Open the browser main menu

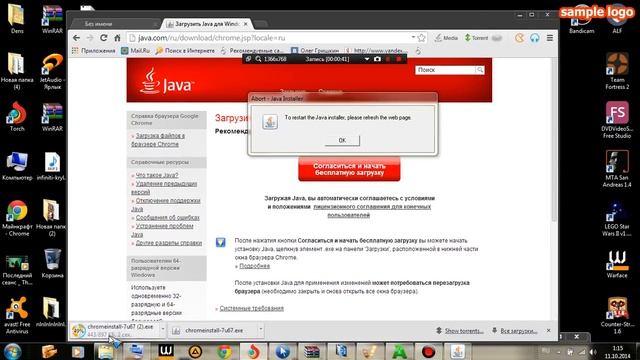550,38
